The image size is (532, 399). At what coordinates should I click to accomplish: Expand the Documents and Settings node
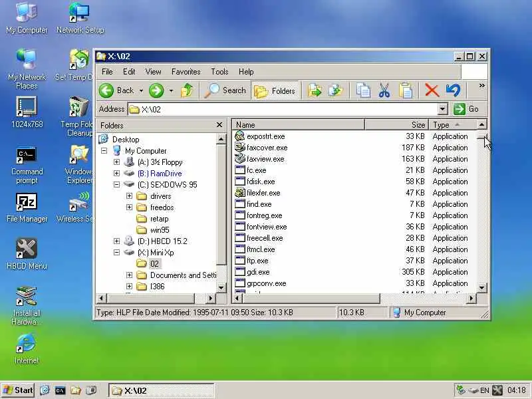[x=129, y=275]
